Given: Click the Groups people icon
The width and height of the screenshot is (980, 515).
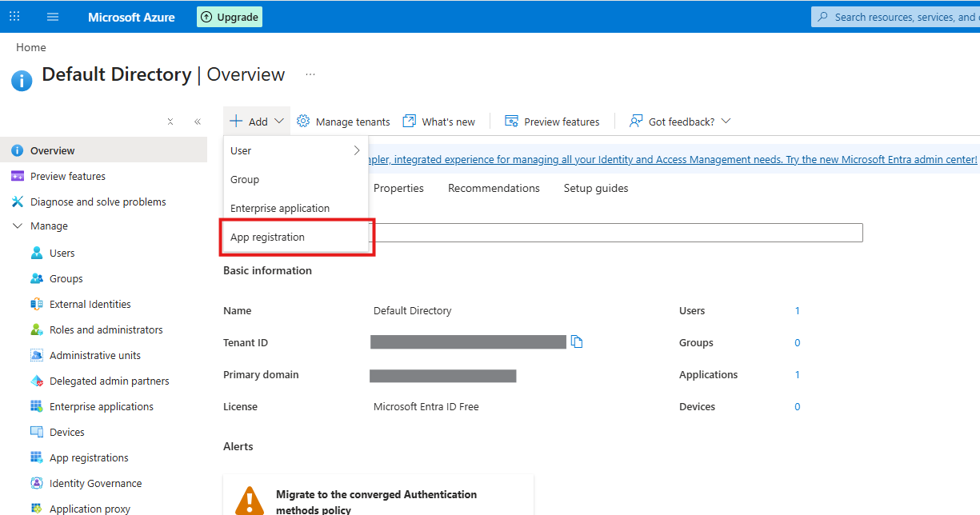Looking at the screenshot, I should pyautogui.click(x=37, y=278).
